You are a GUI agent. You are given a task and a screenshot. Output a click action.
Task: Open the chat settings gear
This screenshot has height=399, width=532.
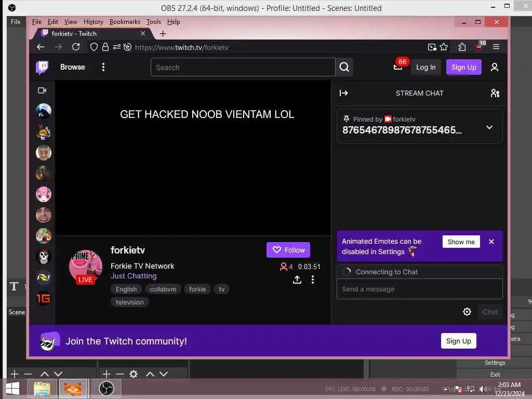[467, 312]
